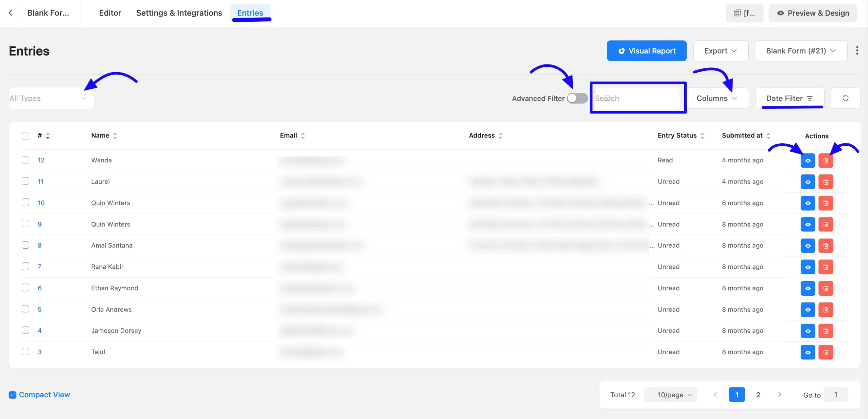View Ethan Raymond's entry
The height and width of the screenshot is (419, 868).
[808, 288]
